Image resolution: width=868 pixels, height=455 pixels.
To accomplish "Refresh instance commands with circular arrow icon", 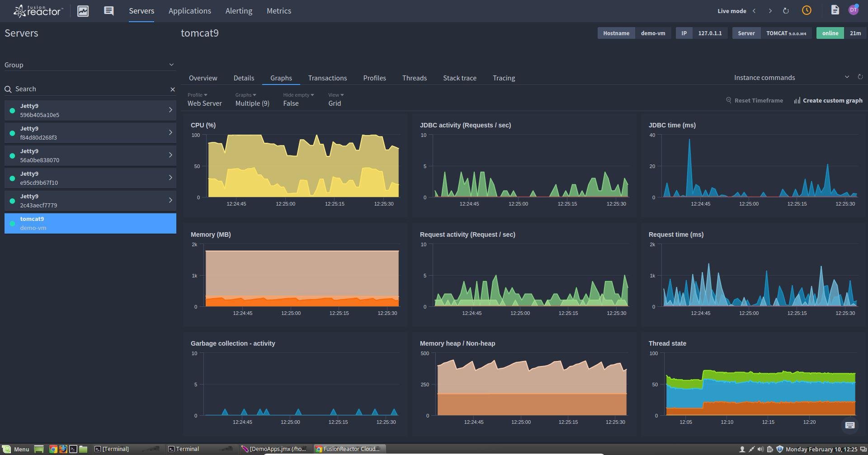I will (x=860, y=77).
